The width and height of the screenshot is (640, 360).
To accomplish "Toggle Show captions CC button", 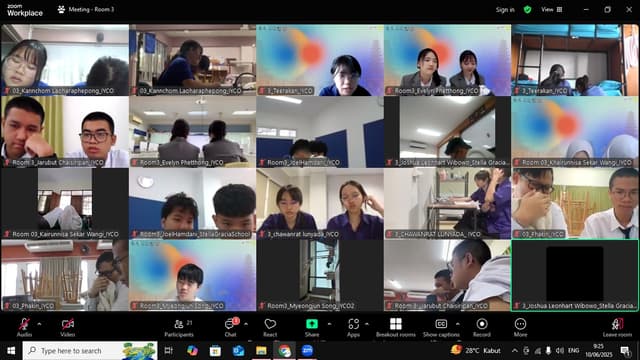I will click(x=441, y=327).
